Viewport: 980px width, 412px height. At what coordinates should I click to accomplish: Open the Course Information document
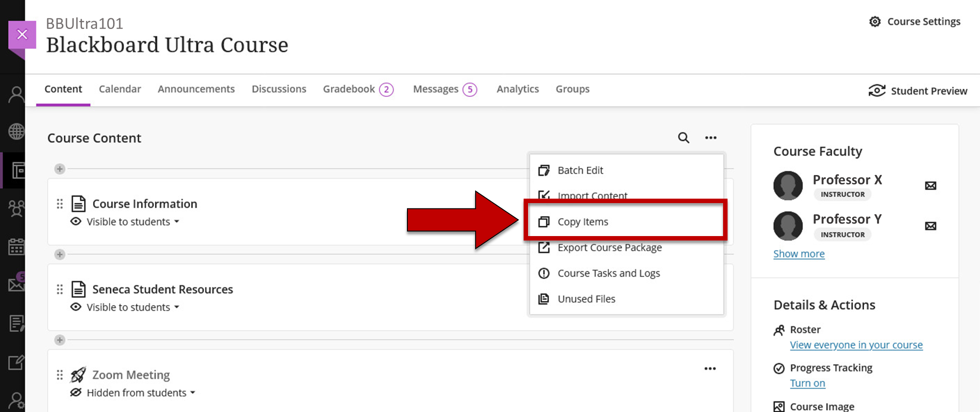coord(145,204)
